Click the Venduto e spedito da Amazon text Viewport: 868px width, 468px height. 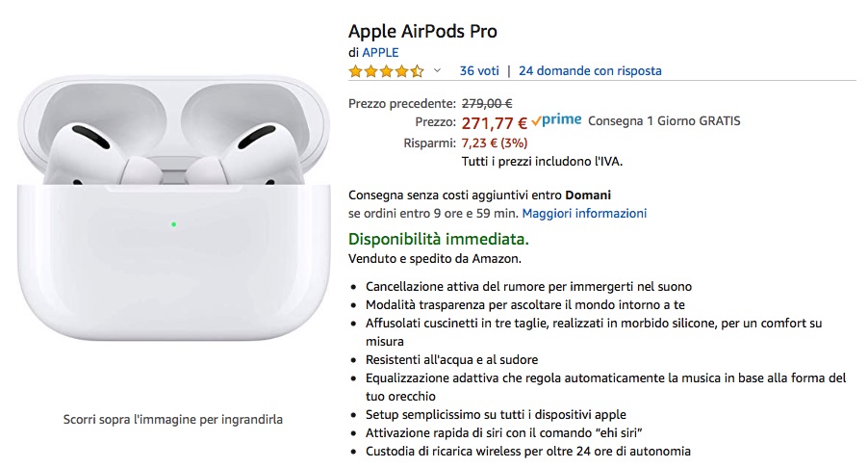pyautogui.click(x=435, y=258)
